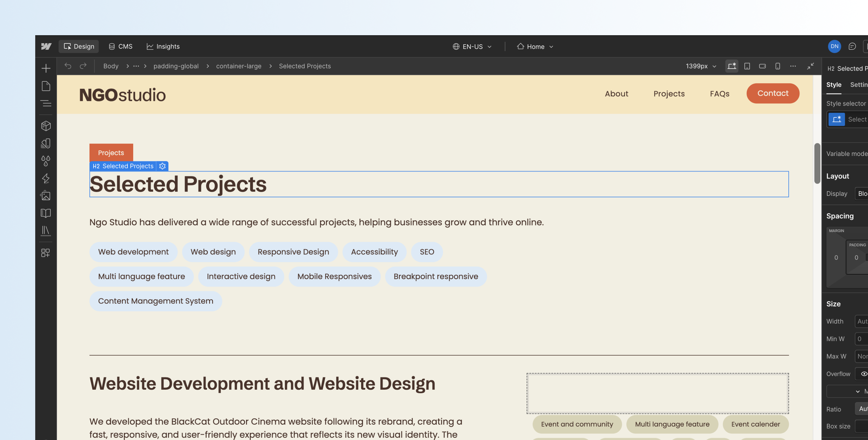Open the Assets image panel

(46, 196)
